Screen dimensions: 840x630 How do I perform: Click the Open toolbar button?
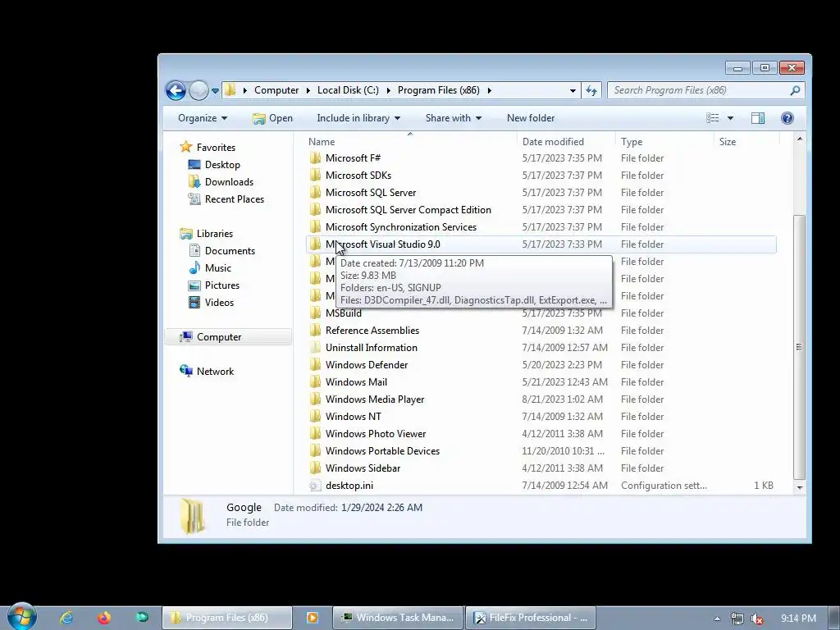coord(272,118)
